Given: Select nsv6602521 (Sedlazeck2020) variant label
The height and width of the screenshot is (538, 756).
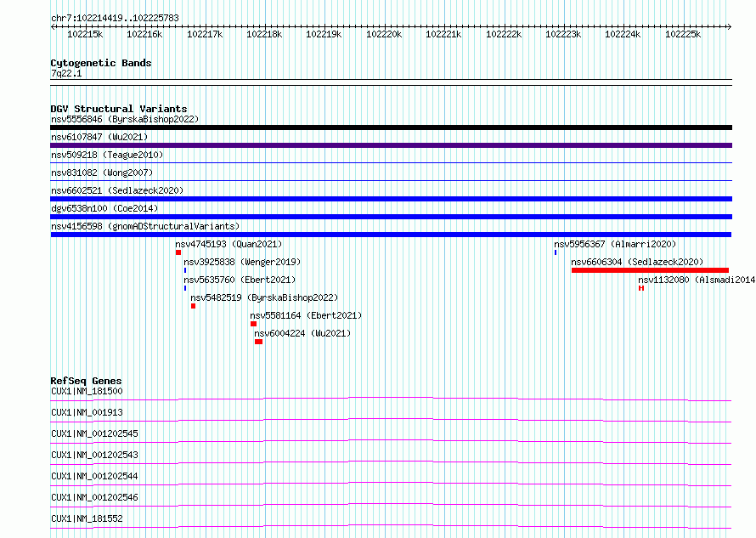Looking at the screenshot, I should tap(117, 190).
